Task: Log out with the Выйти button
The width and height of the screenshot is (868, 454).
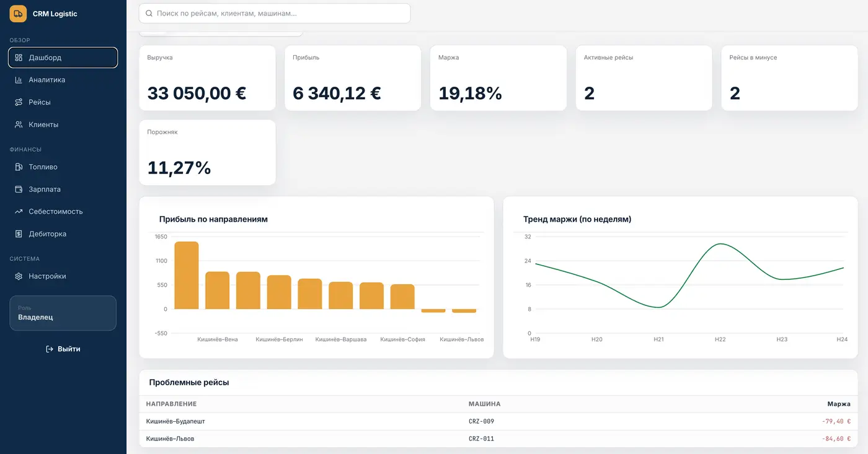Action: [x=63, y=349]
